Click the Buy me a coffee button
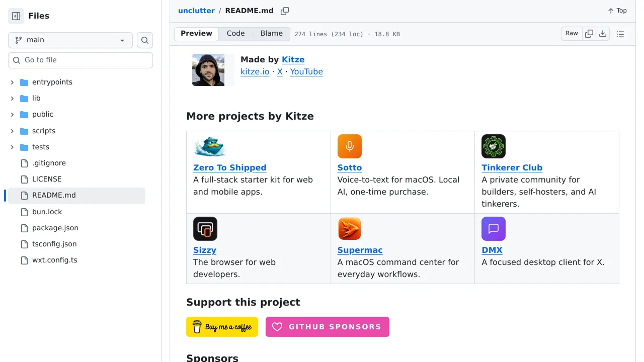Viewport: 644px width, 362px height. (222, 327)
